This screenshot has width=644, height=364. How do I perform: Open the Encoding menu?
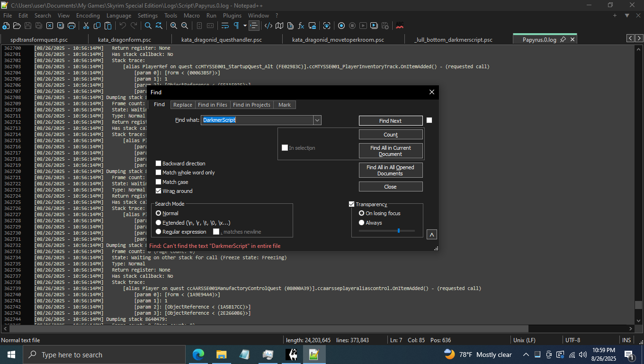coord(88,16)
